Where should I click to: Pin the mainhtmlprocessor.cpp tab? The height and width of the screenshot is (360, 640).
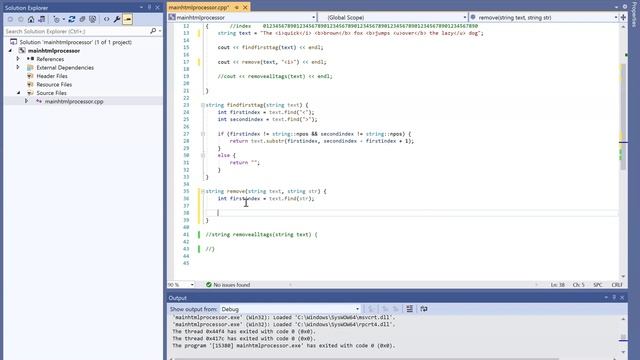point(237,7)
